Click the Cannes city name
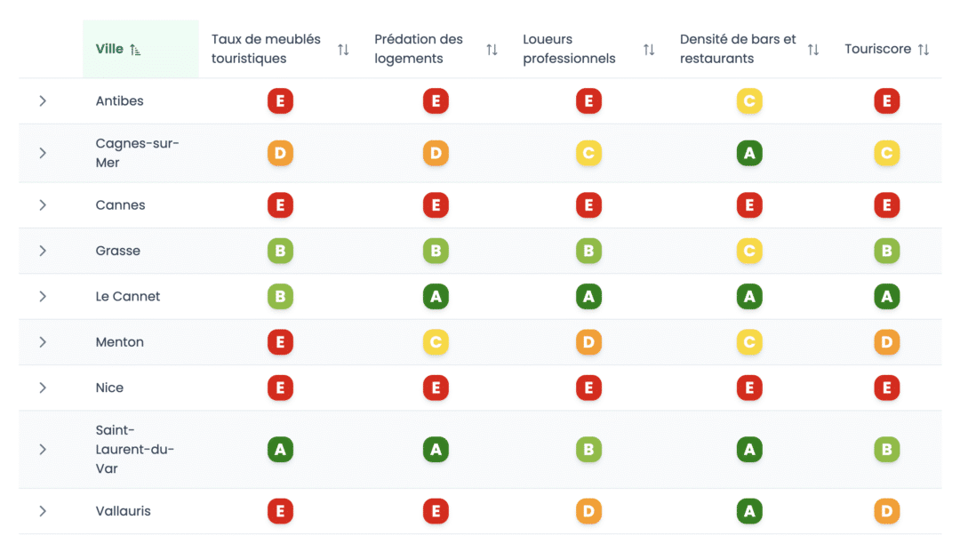968x560 pixels. [120, 205]
